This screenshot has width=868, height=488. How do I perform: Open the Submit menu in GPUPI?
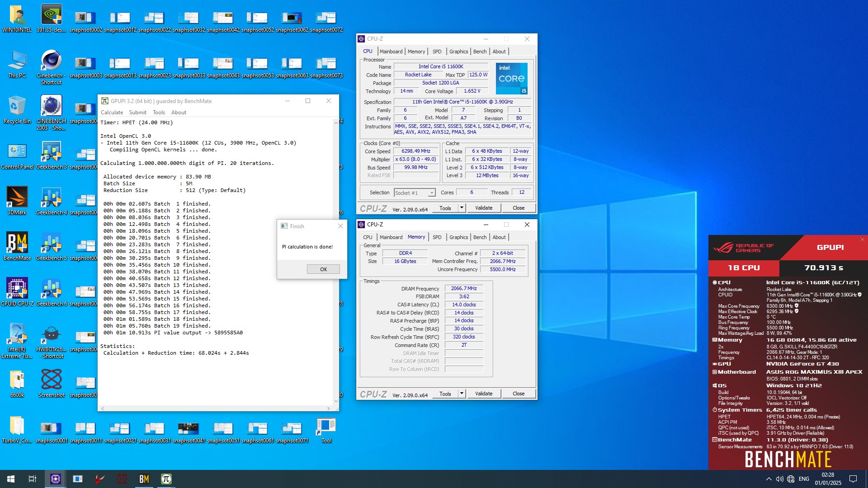137,113
